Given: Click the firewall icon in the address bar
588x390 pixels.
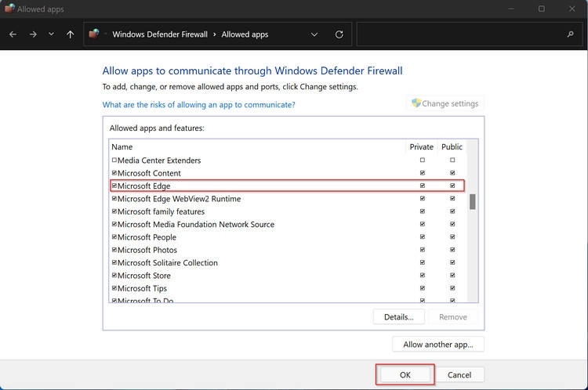Looking at the screenshot, I should click(x=94, y=34).
